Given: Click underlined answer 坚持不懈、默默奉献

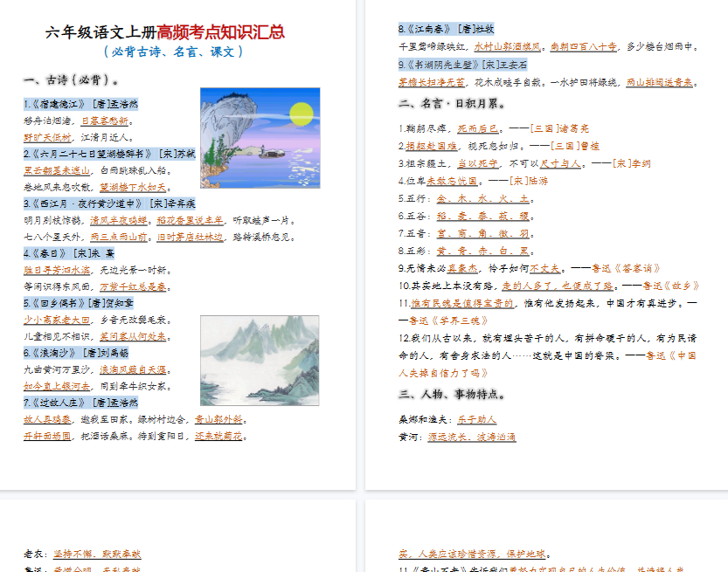Looking at the screenshot, I should [x=97, y=554].
